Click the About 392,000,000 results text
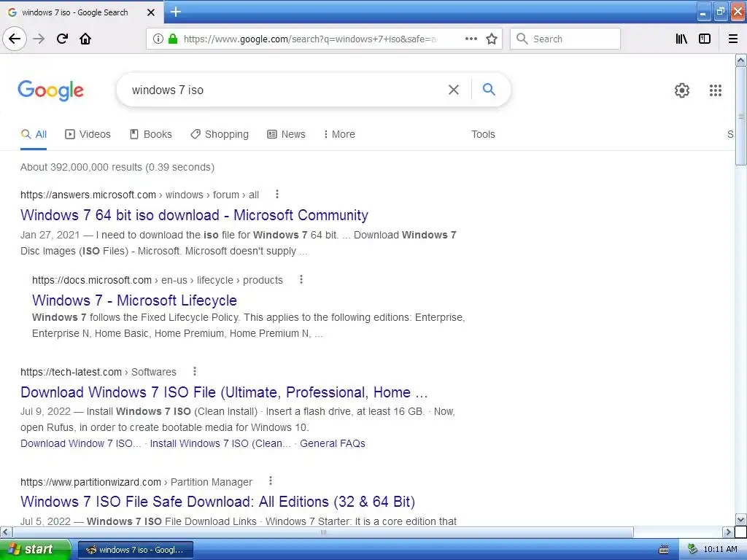 (x=117, y=167)
